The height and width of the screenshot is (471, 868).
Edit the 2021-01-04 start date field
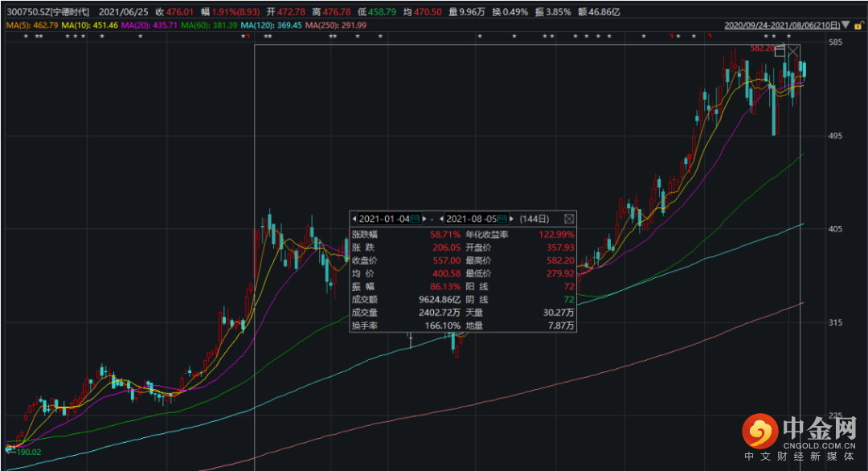(384, 219)
